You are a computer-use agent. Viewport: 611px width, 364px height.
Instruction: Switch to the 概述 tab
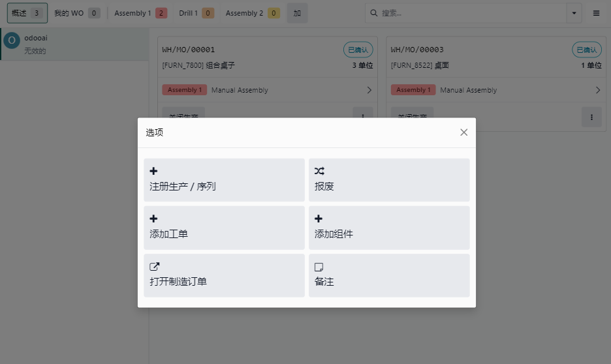[x=27, y=13]
